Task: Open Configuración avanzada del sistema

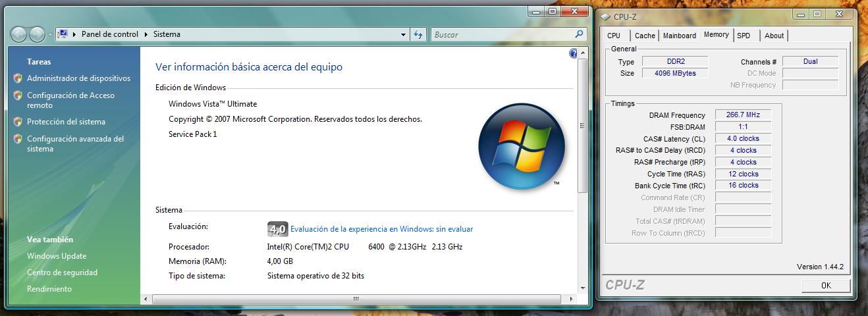Action: tap(75, 144)
